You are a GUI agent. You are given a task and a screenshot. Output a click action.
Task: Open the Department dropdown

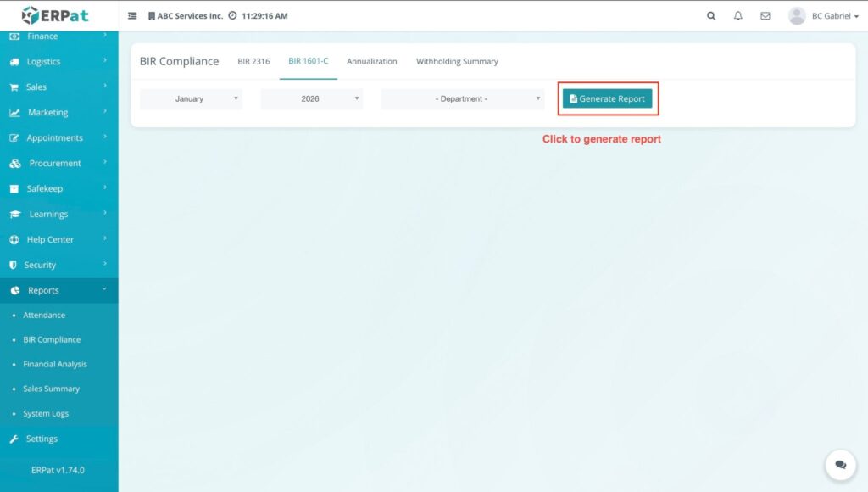coord(463,98)
